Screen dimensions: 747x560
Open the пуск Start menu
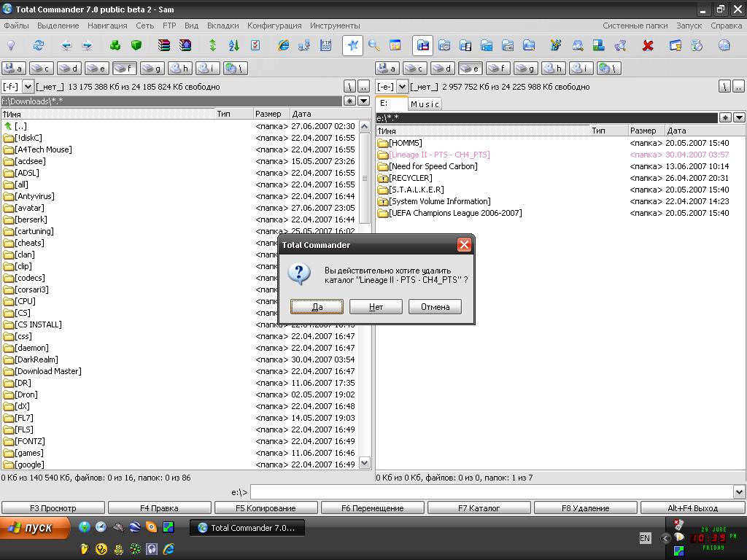[x=35, y=528]
